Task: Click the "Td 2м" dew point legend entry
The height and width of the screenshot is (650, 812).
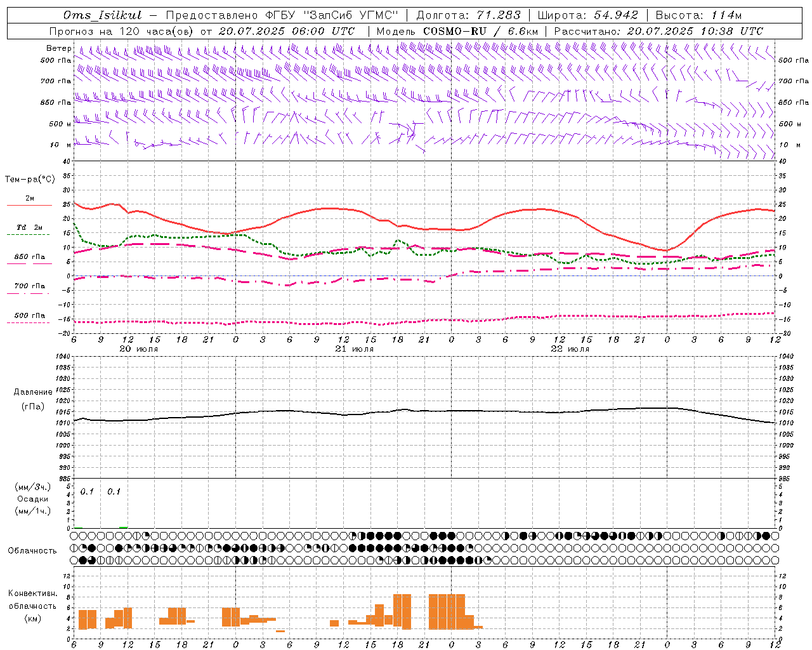Action: [30, 227]
